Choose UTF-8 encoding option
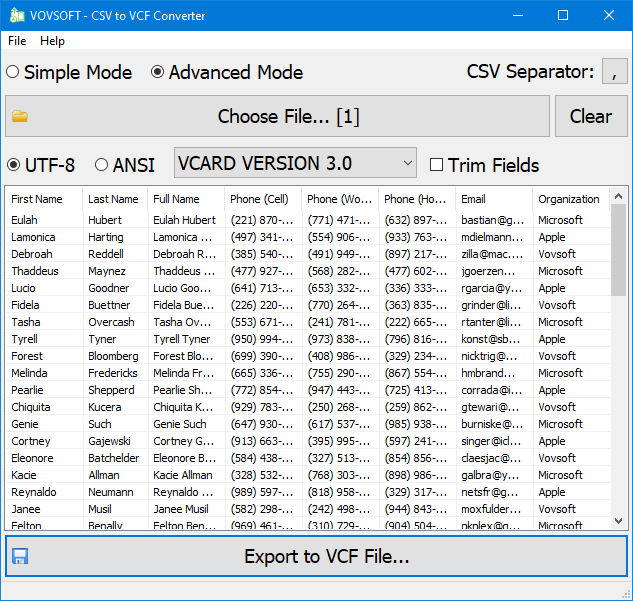This screenshot has width=633, height=601. [x=13, y=165]
